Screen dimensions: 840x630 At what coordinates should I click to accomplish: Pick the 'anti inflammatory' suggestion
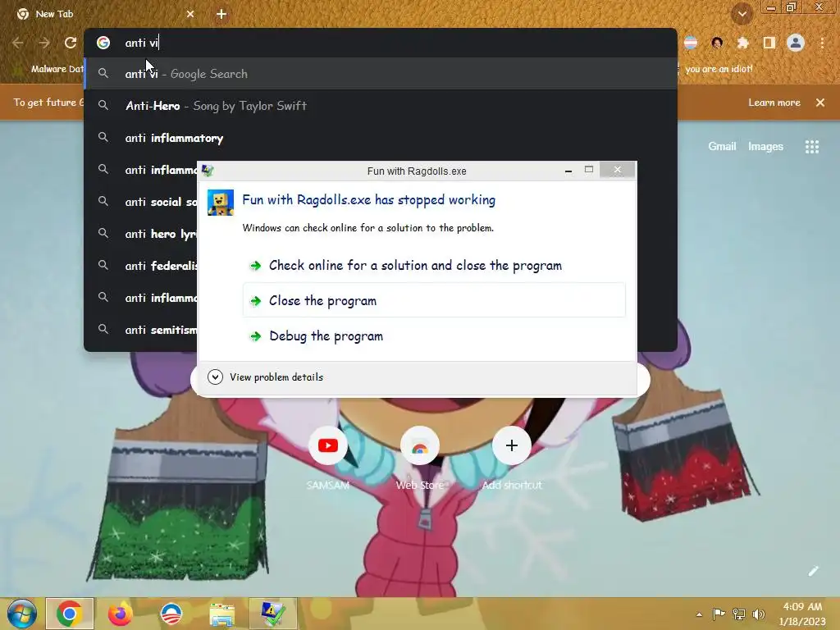click(x=381, y=138)
